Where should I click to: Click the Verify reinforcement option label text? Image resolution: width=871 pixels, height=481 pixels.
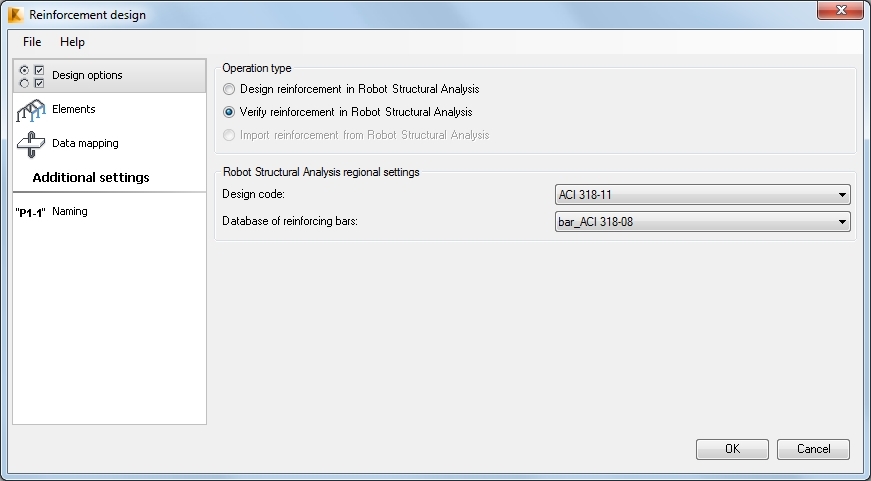356,112
